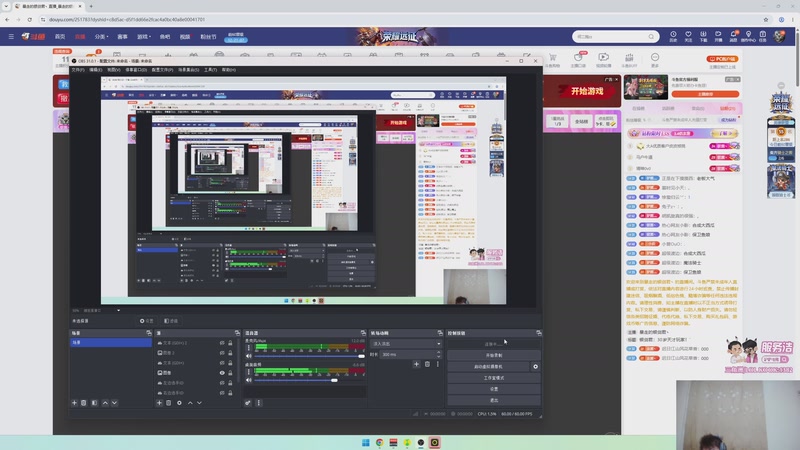800x450 pixels.
Task: Reload the Douyu page in browser
Action: 30,19
